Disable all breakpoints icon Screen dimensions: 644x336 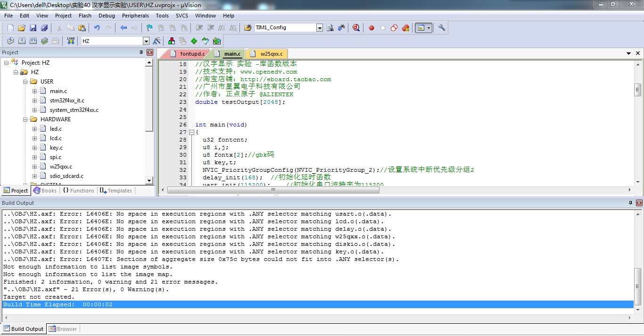(x=394, y=28)
